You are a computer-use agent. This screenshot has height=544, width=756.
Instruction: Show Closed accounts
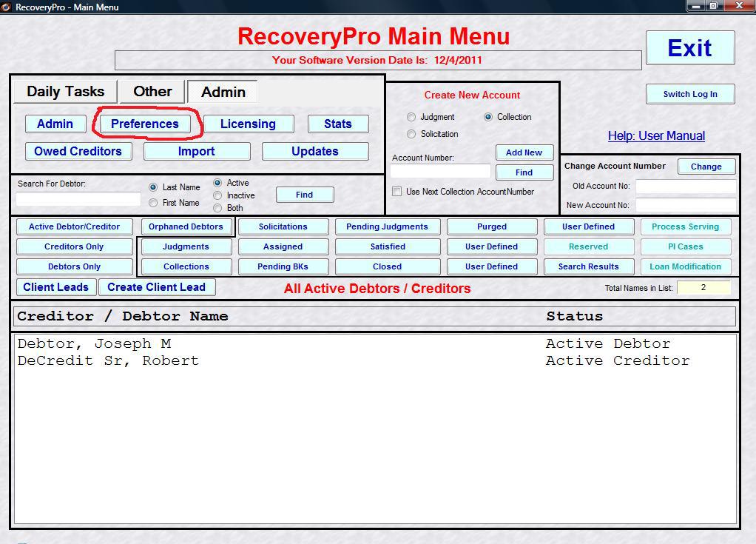pyautogui.click(x=387, y=266)
